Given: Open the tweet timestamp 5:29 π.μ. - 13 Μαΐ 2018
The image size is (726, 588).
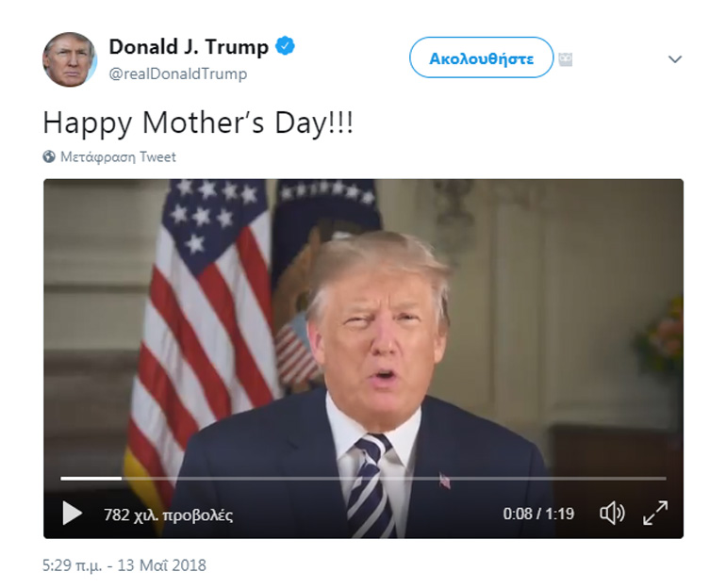Looking at the screenshot, I should [x=124, y=566].
